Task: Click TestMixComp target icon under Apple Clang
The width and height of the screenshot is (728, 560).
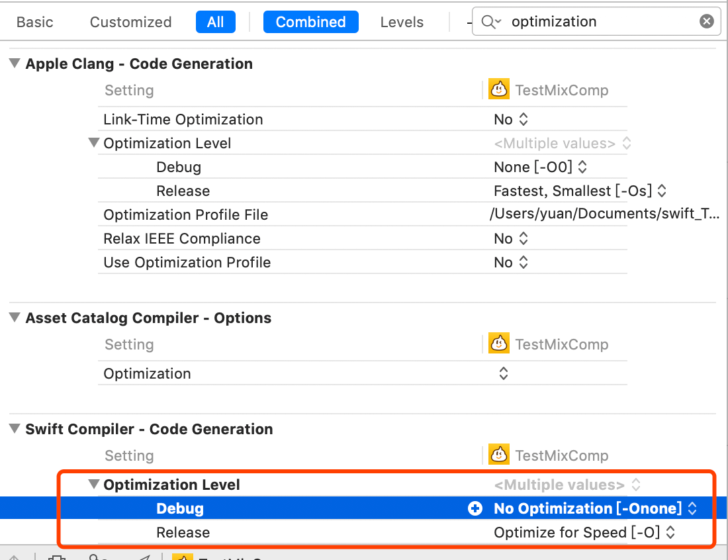Action: click(x=499, y=89)
